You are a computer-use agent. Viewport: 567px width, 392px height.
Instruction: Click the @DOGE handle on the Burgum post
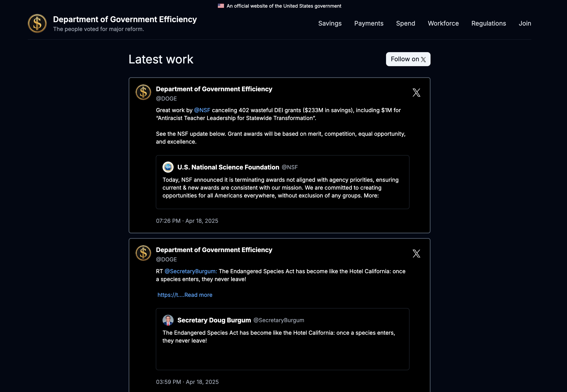click(x=166, y=259)
